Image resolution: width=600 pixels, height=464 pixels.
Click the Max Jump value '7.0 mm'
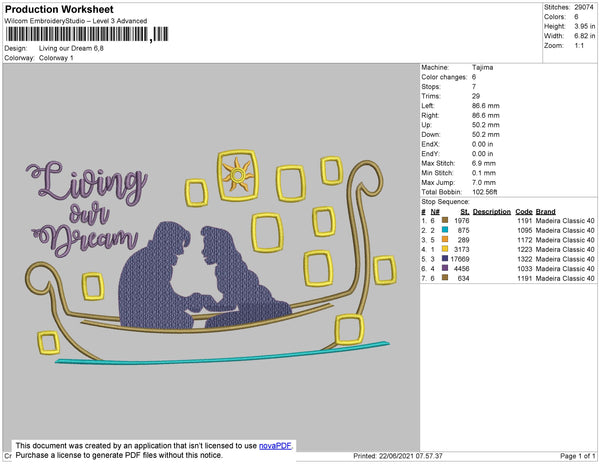click(484, 182)
